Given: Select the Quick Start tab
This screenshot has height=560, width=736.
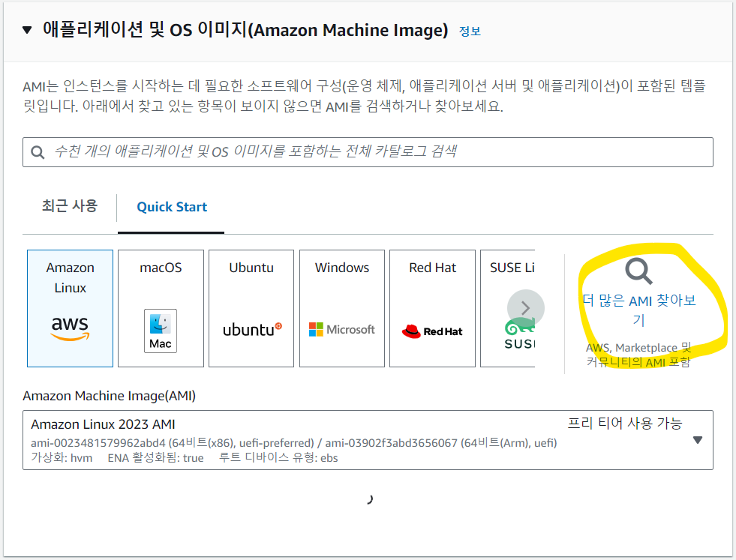Looking at the screenshot, I should 172,207.
